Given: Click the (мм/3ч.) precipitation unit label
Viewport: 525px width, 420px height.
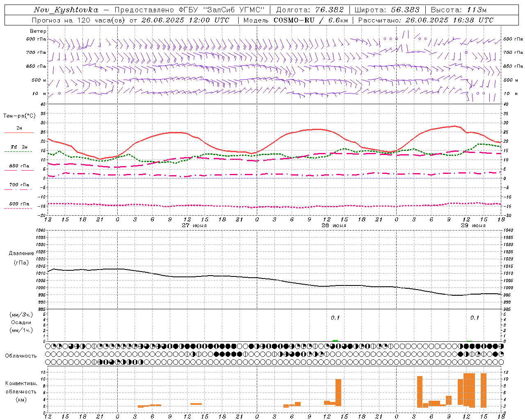Looking at the screenshot, I should (21, 315).
